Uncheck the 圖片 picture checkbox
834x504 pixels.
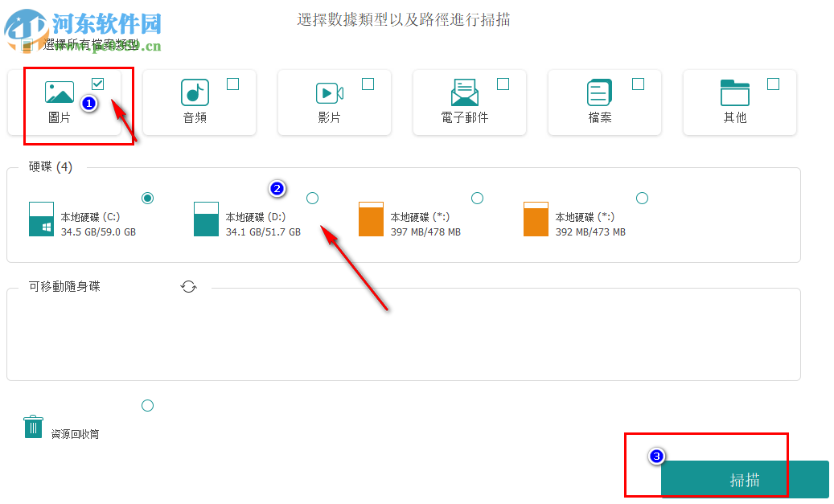coord(98,83)
